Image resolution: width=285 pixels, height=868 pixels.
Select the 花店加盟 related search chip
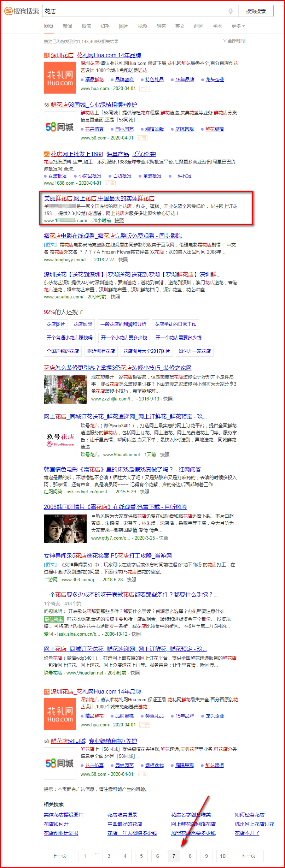coord(83,324)
